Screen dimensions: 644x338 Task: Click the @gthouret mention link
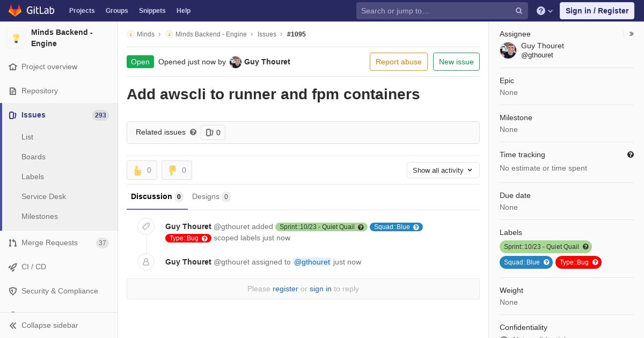tap(312, 262)
